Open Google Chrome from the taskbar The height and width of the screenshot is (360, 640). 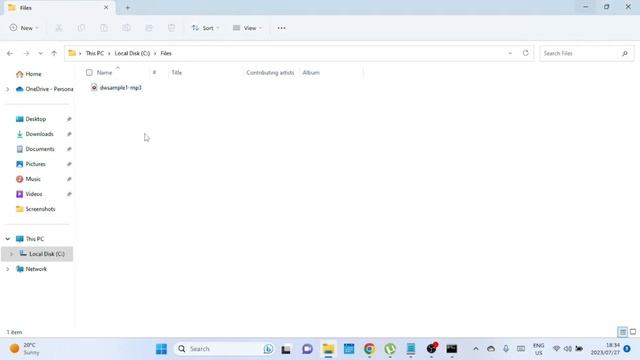tap(369, 349)
